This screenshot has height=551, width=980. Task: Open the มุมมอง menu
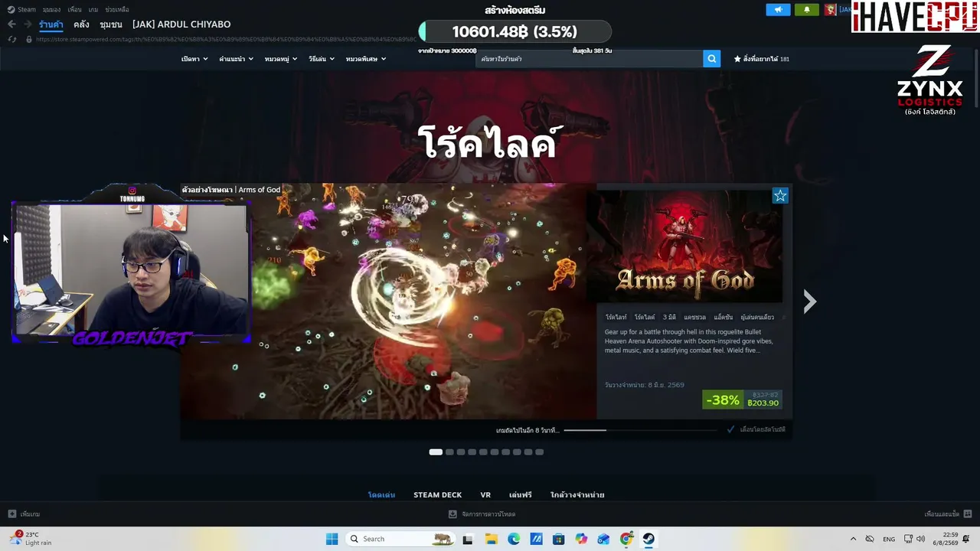51,10
